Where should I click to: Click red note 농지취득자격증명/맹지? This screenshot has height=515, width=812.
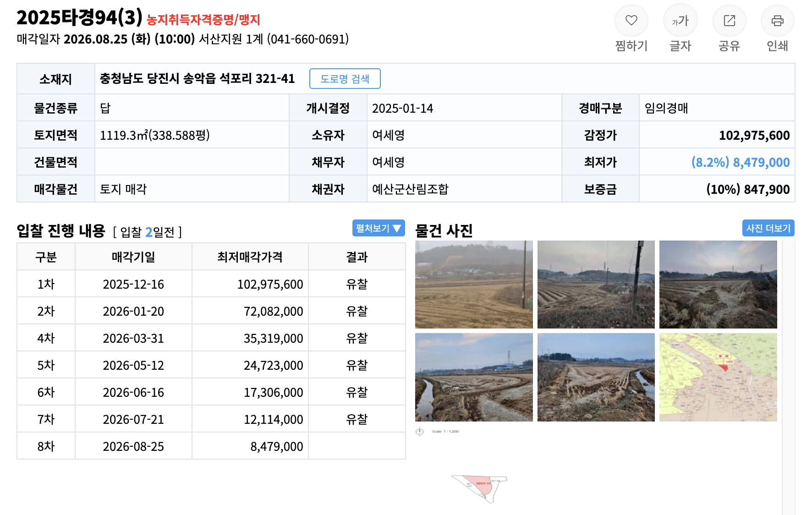coord(203,20)
